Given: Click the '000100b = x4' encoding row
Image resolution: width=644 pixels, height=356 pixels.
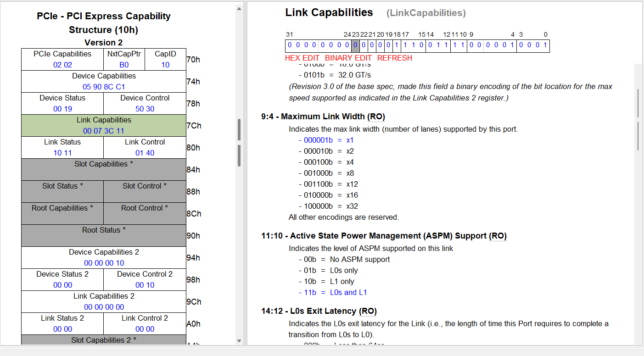Looking at the screenshot, I should click(326, 162).
